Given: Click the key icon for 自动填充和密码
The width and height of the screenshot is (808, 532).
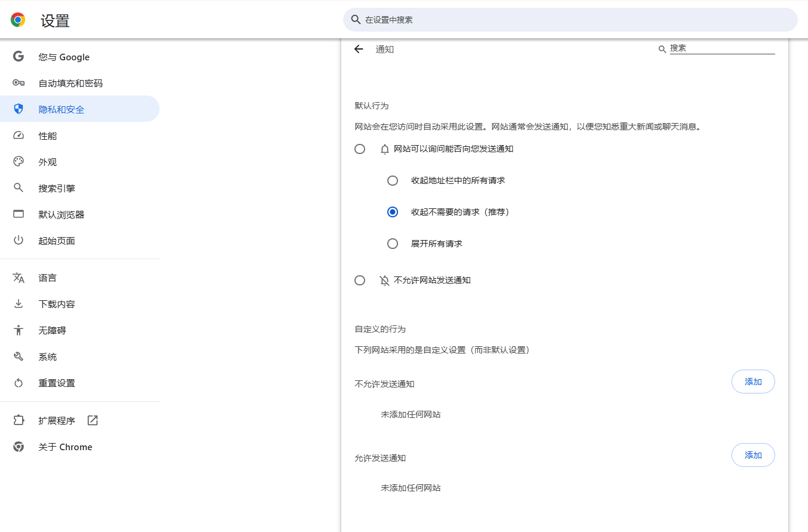Looking at the screenshot, I should [19, 83].
